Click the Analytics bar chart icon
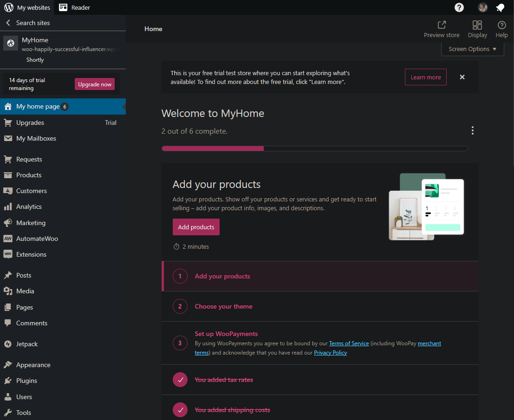 coord(8,207)
